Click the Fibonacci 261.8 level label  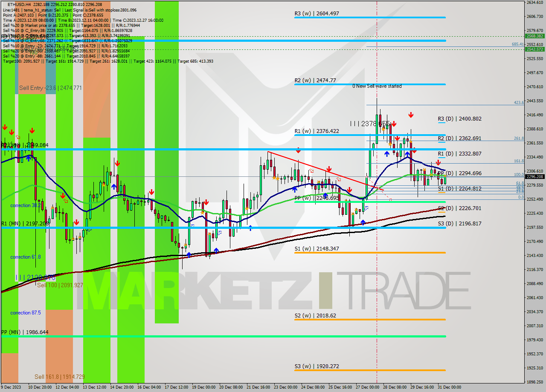click(519, 138)
